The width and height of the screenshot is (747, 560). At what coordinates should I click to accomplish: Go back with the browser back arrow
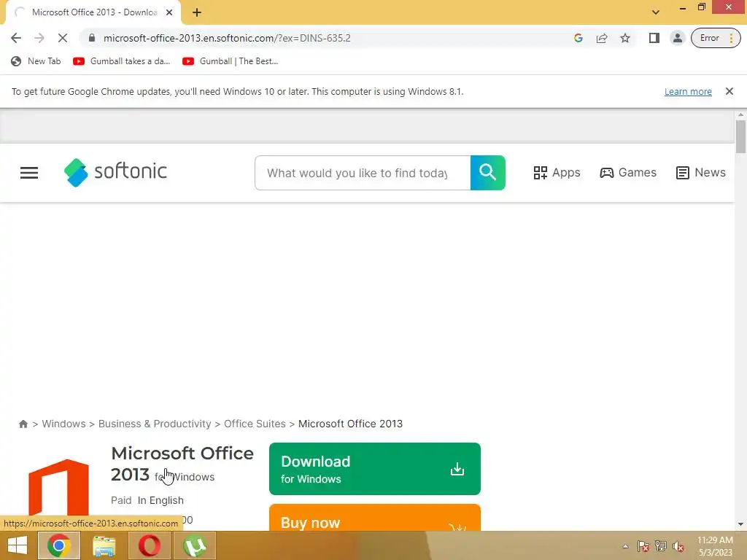(16, 38)
